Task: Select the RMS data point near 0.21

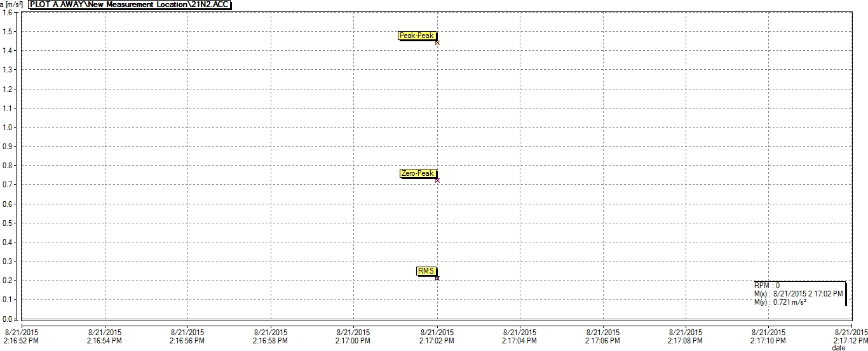Action: tap(437, 278)
